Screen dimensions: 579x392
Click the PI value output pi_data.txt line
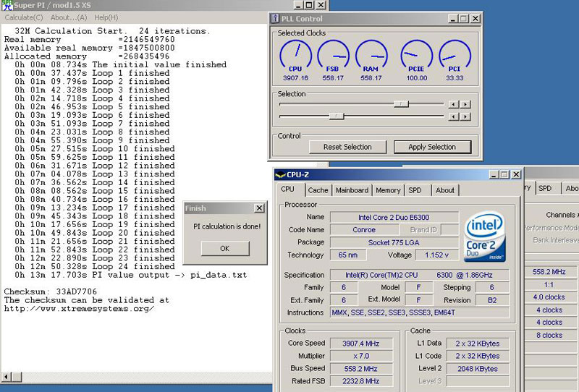131,275
